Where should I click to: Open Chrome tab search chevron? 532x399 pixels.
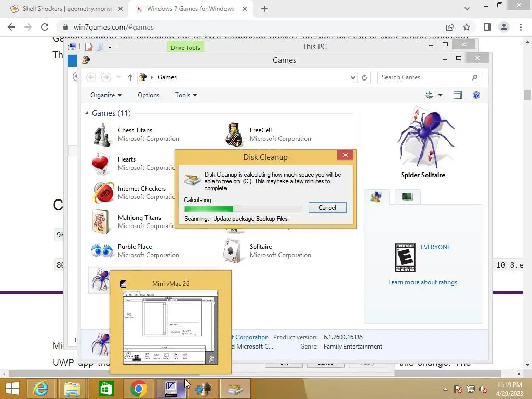467,9
